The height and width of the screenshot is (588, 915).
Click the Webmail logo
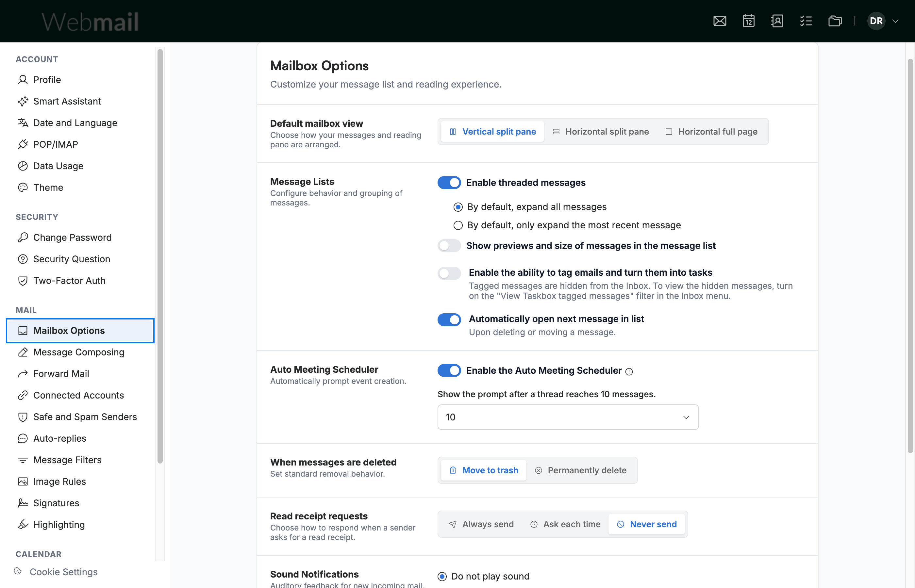[90, 21]
